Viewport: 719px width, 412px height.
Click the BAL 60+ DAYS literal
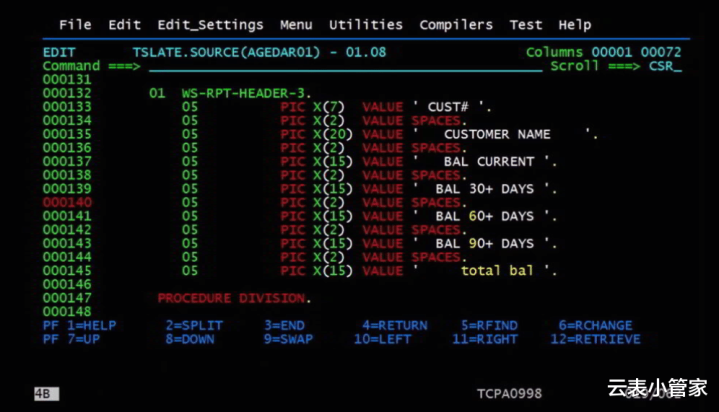pyautogui.click(x=485, y=216)
